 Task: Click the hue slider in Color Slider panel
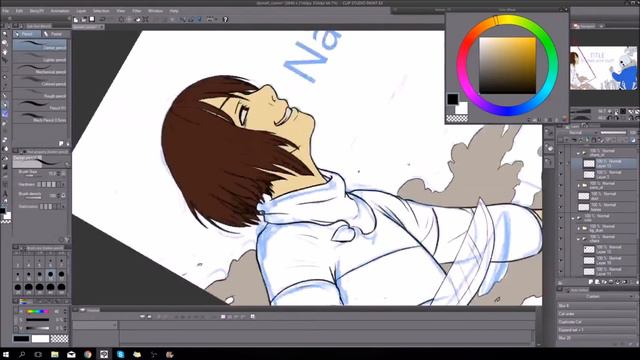(x=38, y=311)
